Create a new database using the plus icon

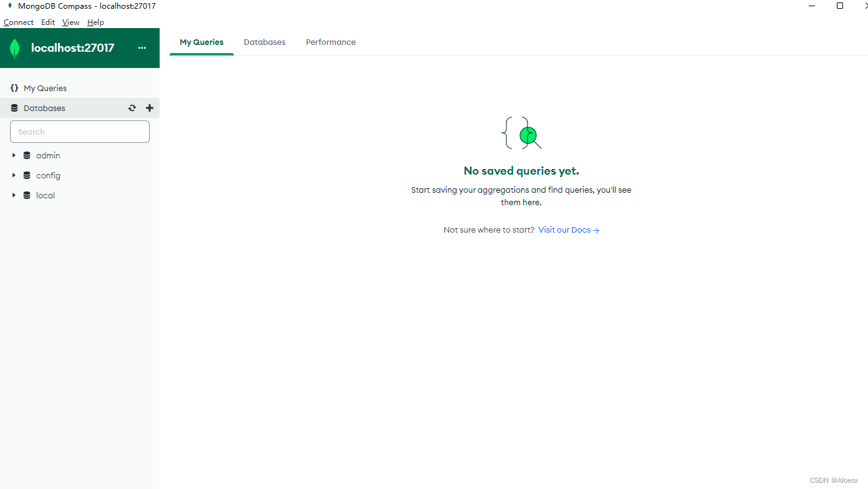(149, 107)
